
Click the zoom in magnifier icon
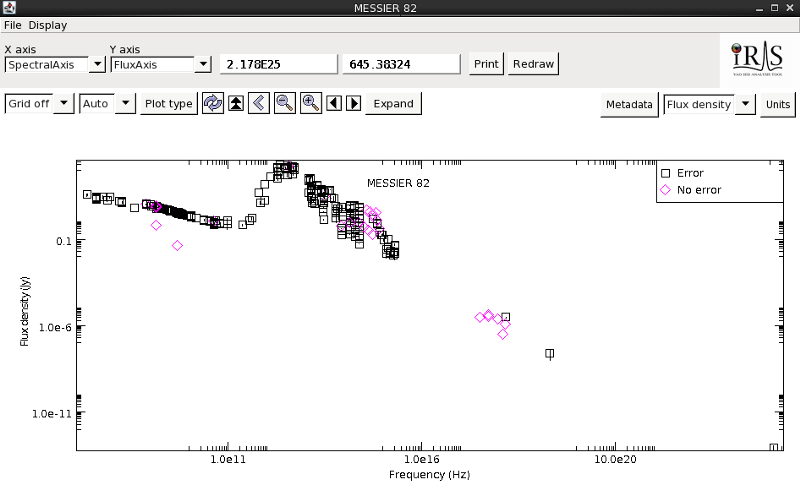point(311,103)
